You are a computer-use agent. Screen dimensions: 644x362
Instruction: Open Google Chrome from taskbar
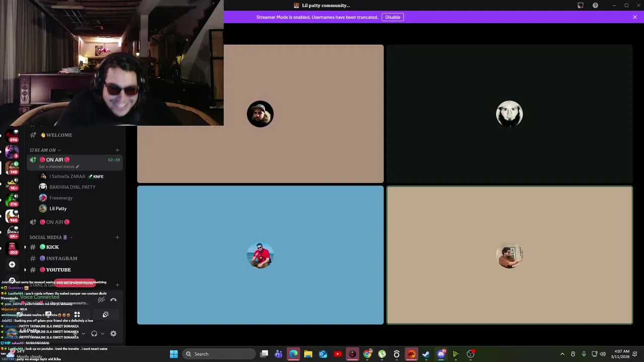click(x=367, y=354)
